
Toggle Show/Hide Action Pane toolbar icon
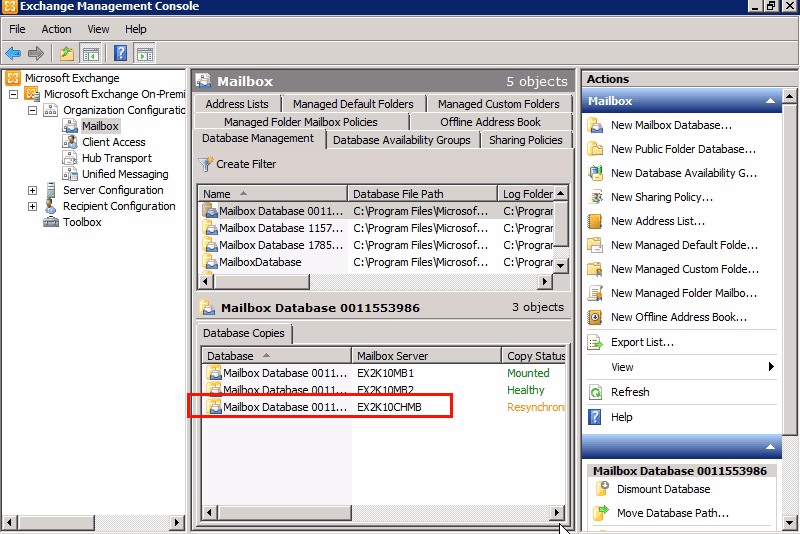pyautogui.click(x=145, y=53)
